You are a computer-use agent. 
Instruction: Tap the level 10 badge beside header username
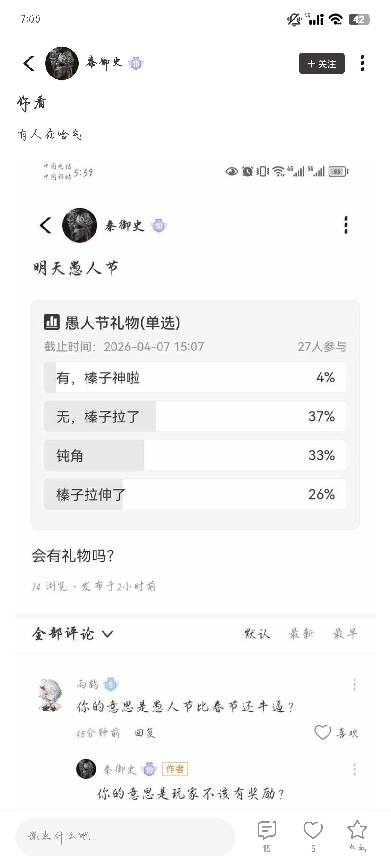click(136, 63)
